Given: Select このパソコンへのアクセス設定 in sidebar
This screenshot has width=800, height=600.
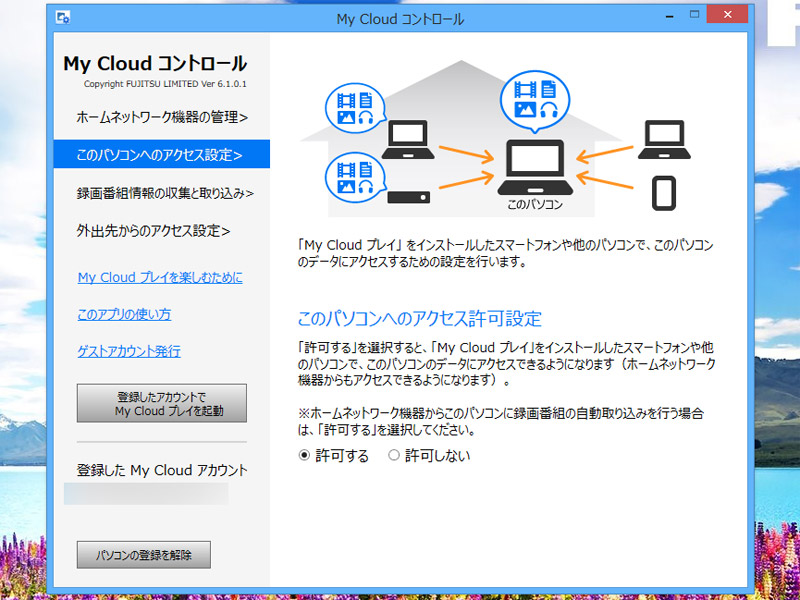Looking at the screenshot, I should (160, 155).
